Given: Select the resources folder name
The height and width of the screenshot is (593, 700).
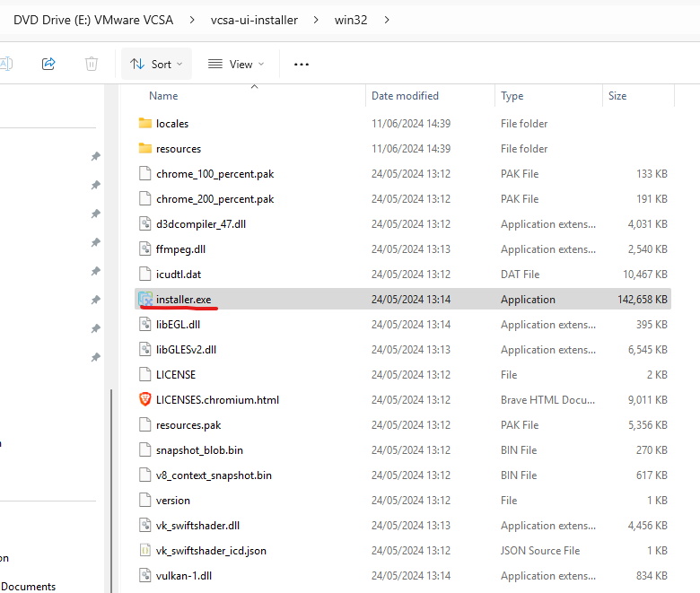Looking at the screenshot, I should (x=179, y=149).
